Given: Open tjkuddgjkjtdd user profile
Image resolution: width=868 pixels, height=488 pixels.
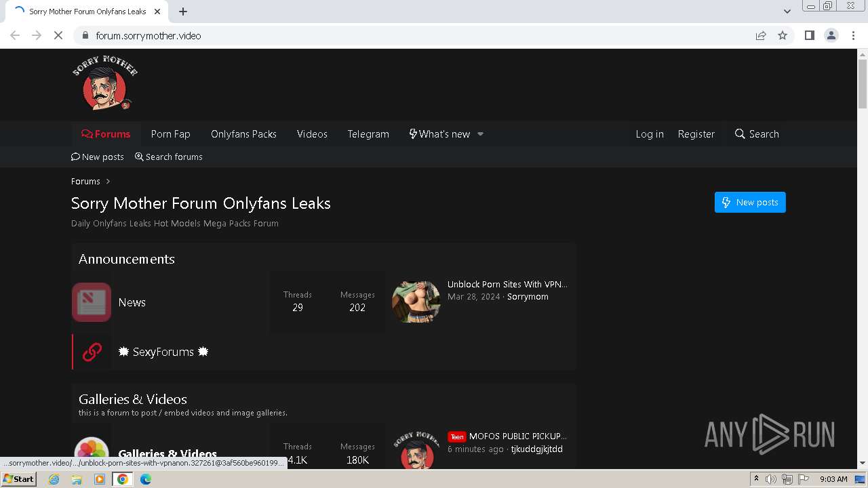Looking at the screenshot, I should point(536,449).
